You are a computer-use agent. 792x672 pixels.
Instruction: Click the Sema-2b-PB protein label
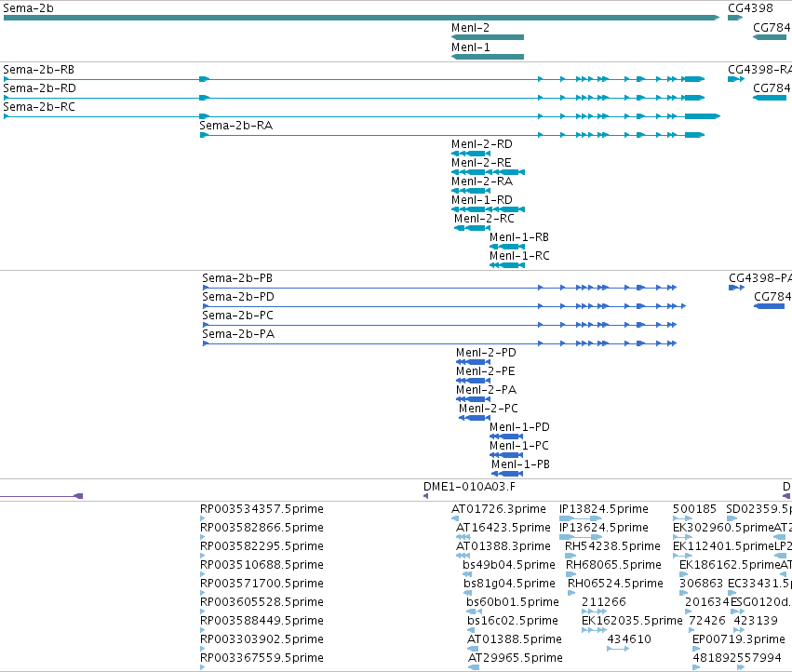tap(237, 278)
